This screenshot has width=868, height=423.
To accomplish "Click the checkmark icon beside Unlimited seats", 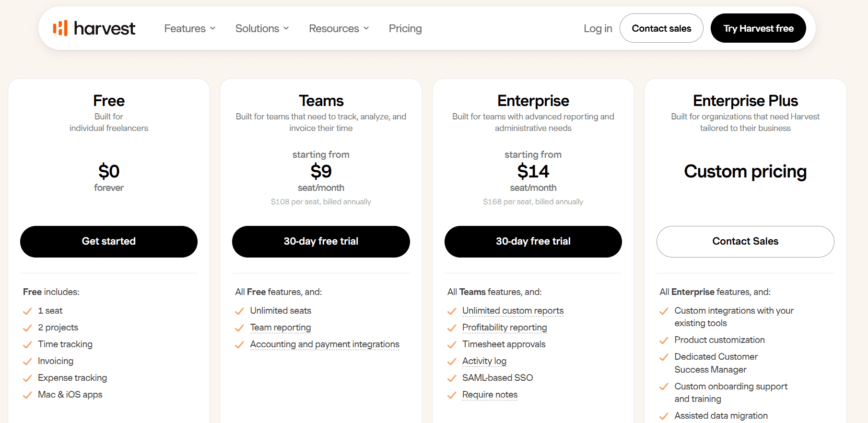I will [239, 311].
